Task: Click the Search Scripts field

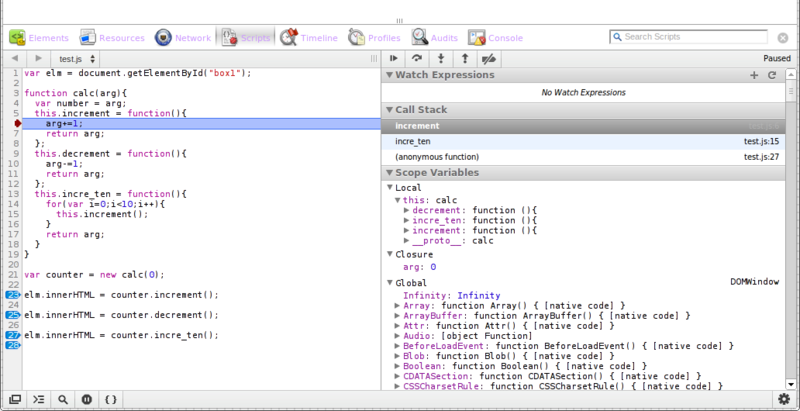Action: coord(689,37)
